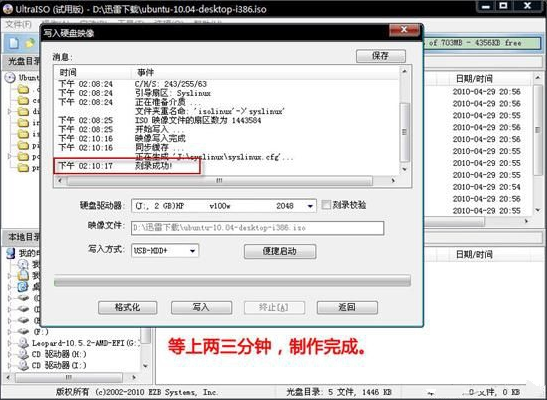The image size is (547, 400).
Task: Expand the CD drive (H:) node
Action: click(x=10, y=354)
